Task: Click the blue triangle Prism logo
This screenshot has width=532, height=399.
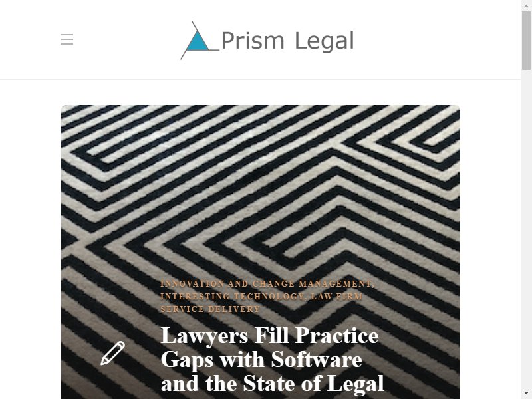Action: point(198,41)
